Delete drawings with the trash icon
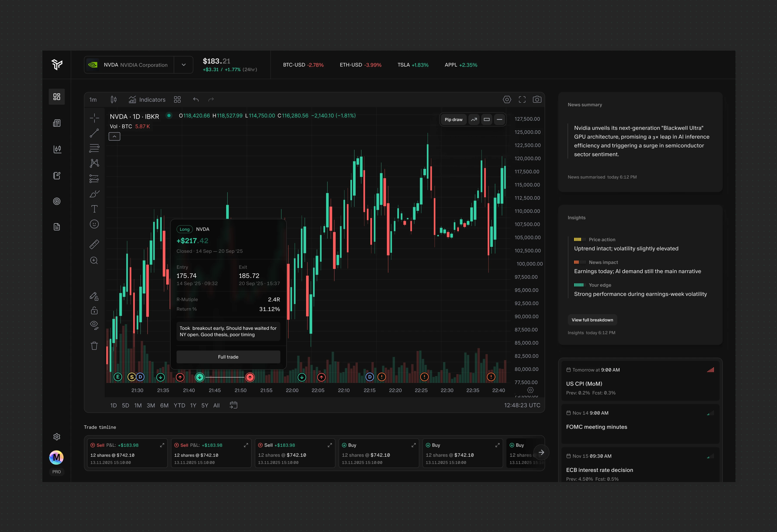This screenshot has height=532, width=777. tap(94, 346)
